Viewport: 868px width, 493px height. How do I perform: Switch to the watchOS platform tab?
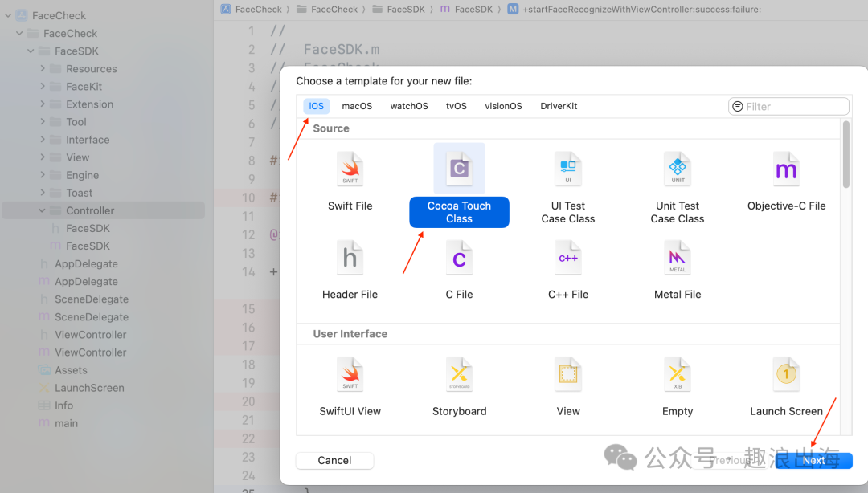tap(409, 106)
